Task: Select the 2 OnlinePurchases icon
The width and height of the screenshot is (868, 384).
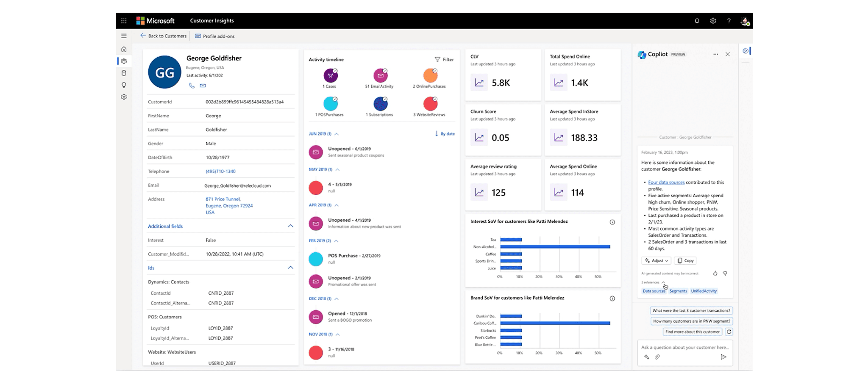Action: click(430, 75)
